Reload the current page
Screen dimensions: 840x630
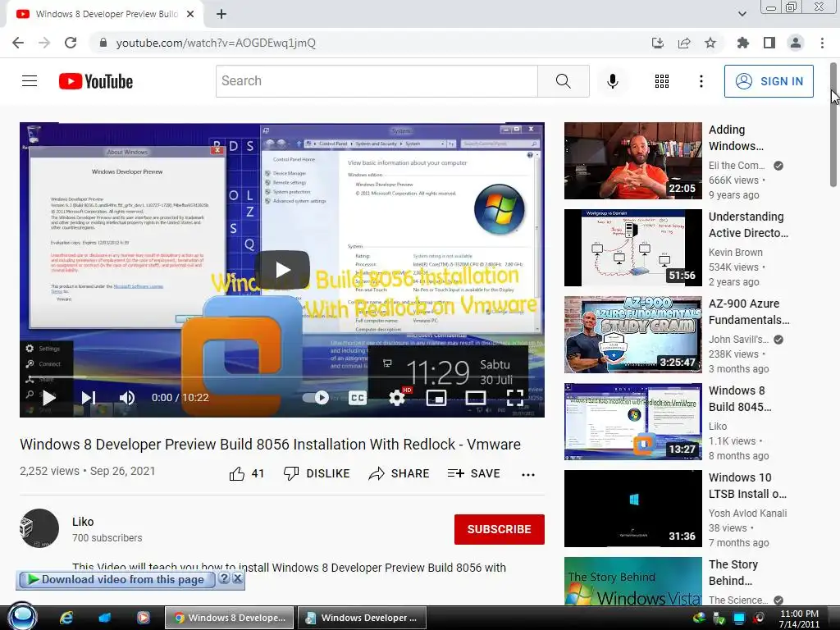point(71,43)
